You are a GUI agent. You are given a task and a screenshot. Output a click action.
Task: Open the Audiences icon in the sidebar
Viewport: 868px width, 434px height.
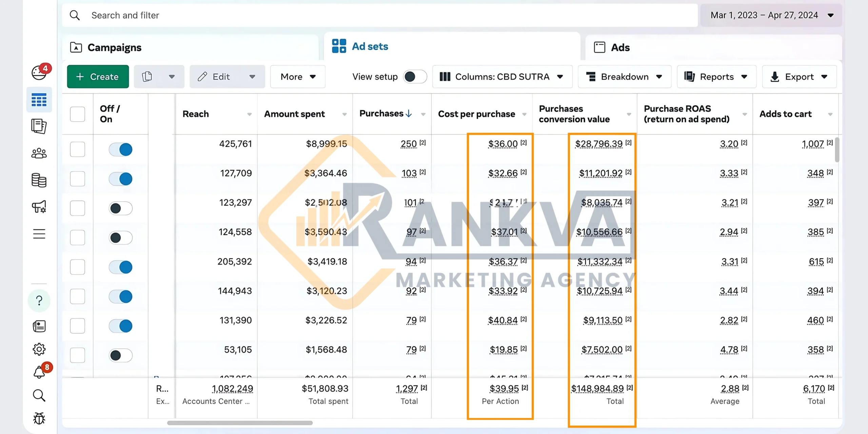(39, 153)
